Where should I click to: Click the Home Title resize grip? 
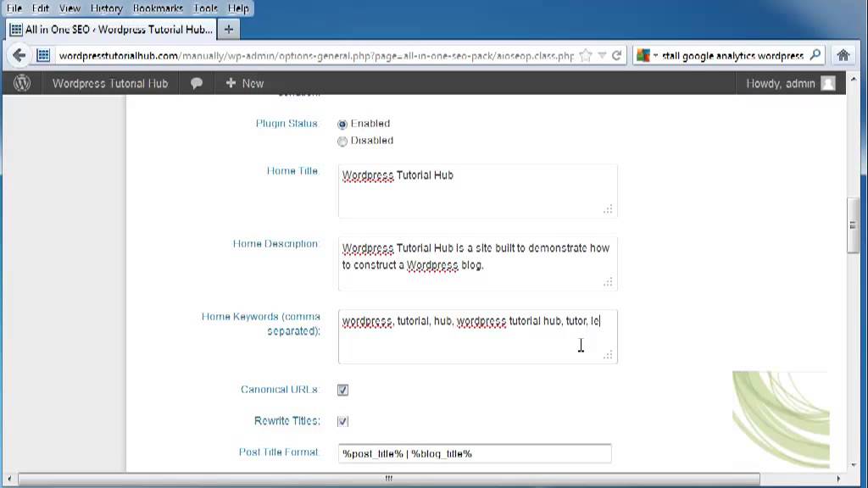608,209
